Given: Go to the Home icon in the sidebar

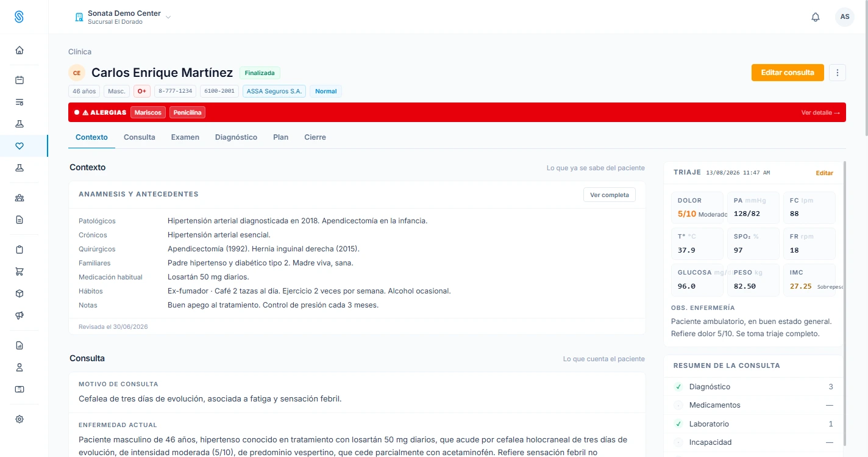Looking at the screenshot, I should (20, 50).
